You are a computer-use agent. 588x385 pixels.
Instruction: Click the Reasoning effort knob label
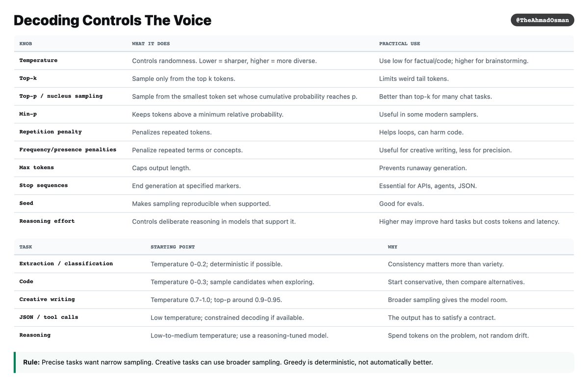47,221
